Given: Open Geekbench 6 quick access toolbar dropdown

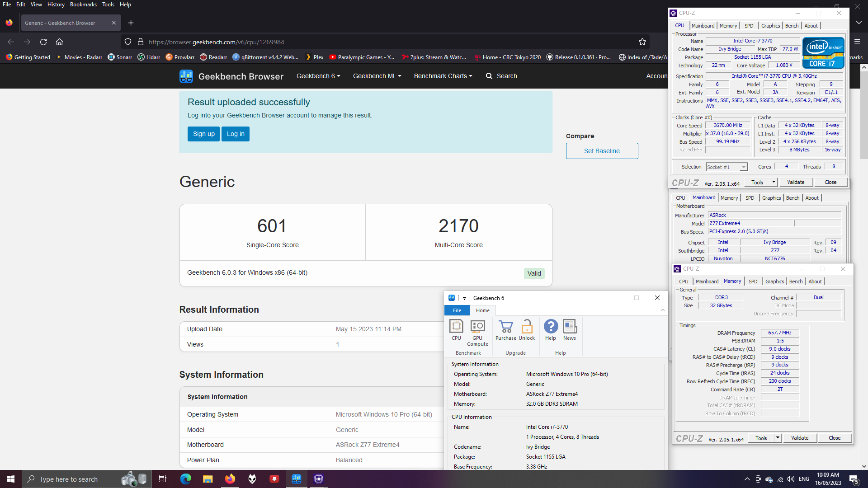Looking at the screenshot, I should point(464,298).
